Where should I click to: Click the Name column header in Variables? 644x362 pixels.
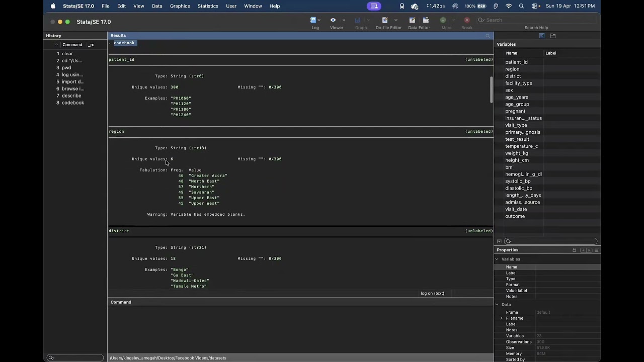[511, 53]
